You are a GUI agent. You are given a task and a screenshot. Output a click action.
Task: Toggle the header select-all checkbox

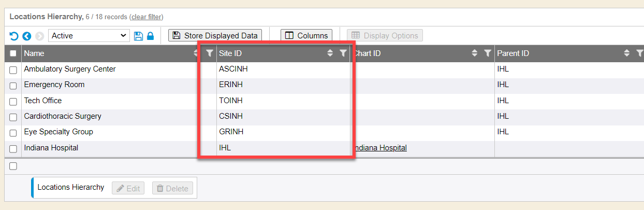13,53
